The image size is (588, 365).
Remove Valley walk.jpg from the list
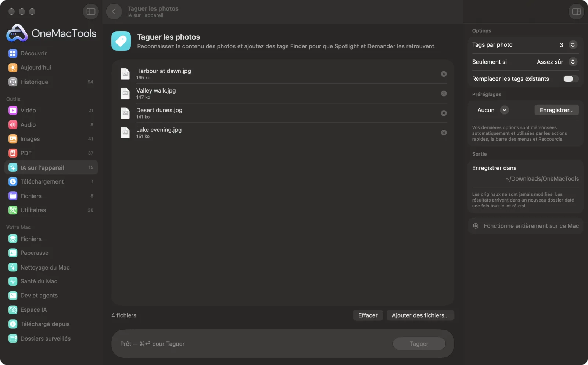point(444,94)
